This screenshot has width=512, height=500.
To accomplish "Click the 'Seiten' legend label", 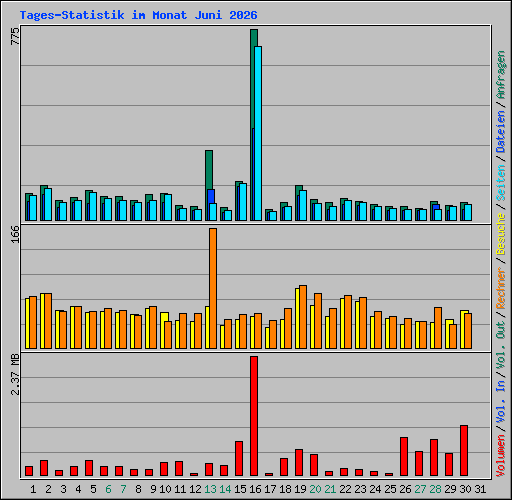I will coord(501,182).
